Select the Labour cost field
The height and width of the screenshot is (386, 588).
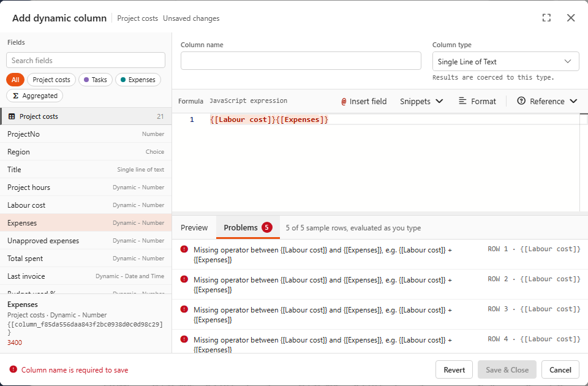point(86,205)
